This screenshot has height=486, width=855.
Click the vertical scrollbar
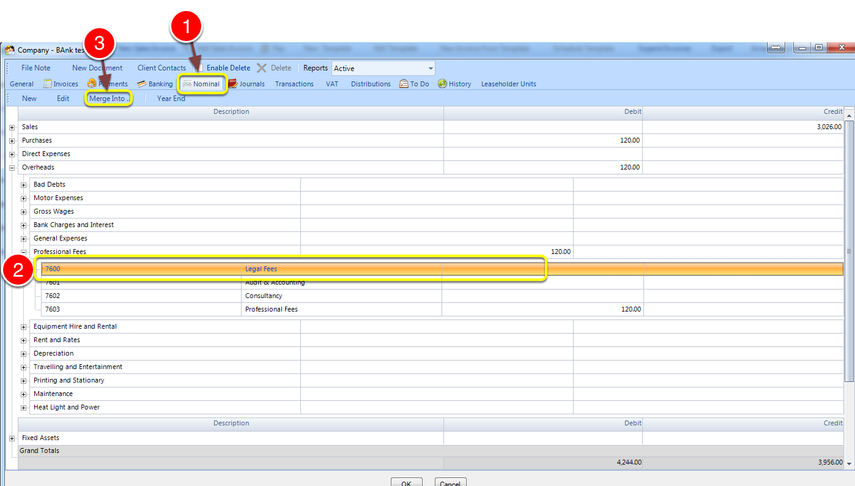tap(849, 251)
